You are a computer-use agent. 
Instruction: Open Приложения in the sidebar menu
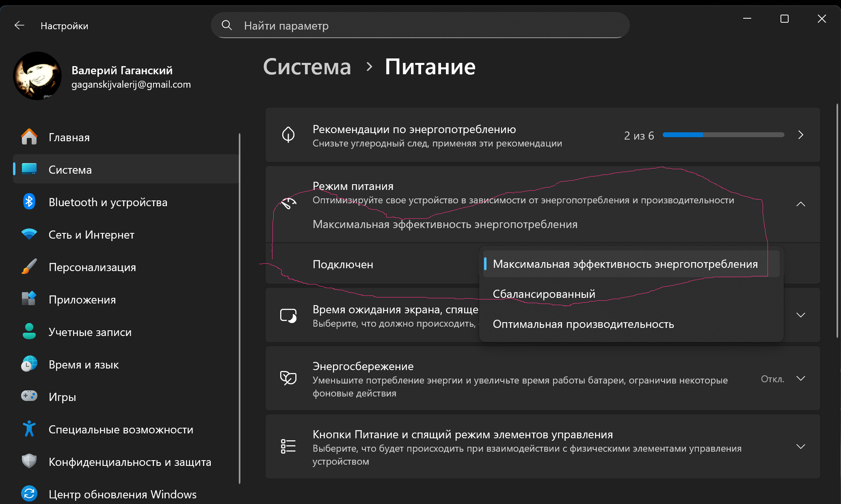82,299
